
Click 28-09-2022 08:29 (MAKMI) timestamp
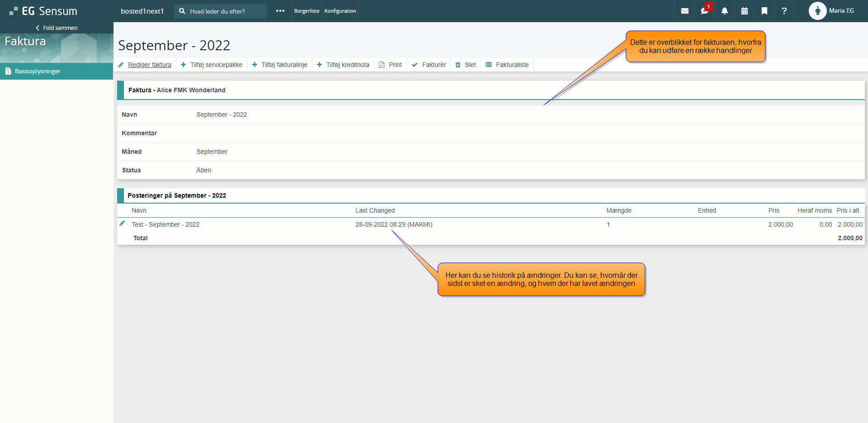pos(394,224)
